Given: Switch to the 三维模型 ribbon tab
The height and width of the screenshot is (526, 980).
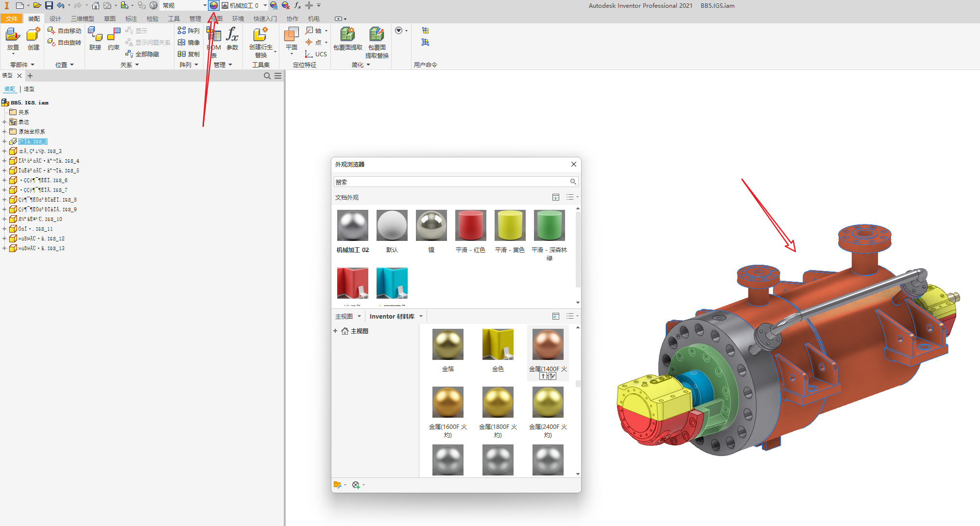Looking at the screenshot, I should (83, 18).
